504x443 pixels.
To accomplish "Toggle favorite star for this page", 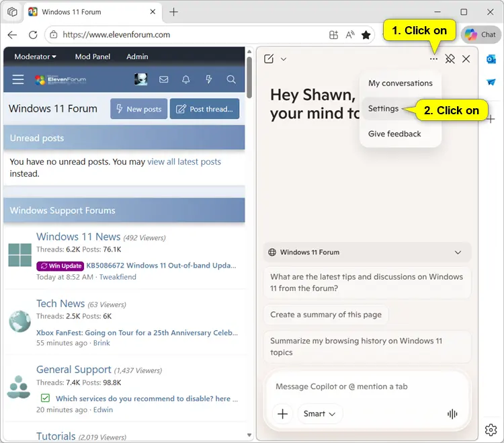I will [366, 35].
